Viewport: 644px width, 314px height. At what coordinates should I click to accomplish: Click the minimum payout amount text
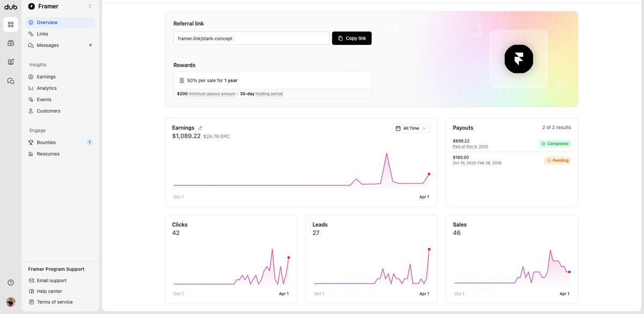click(x=212, y=94)
